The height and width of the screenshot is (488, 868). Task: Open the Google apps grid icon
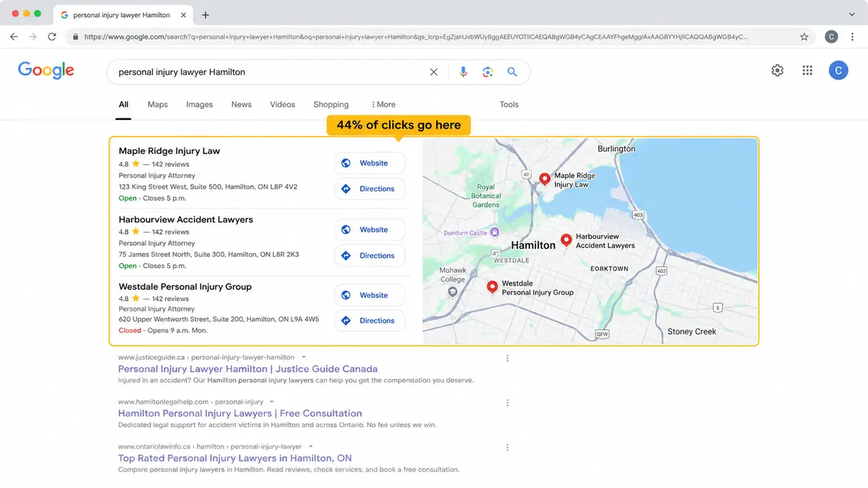808,70
